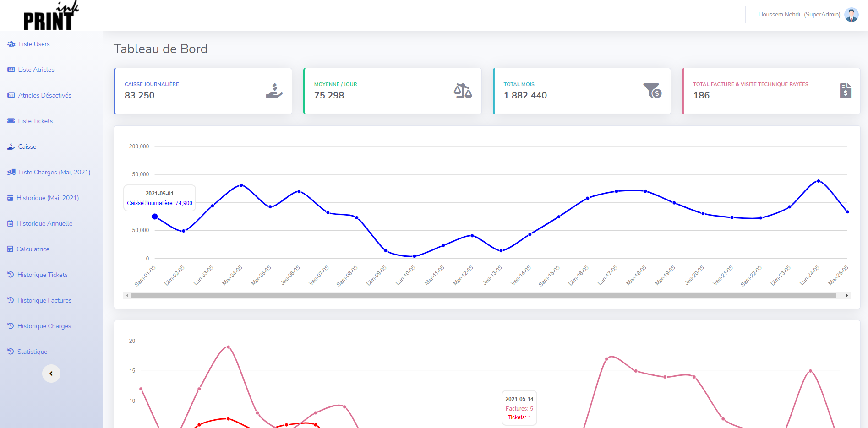Open Liste Tickets menu item
Viewport: 868px width, 428px height.
(35, 121)
